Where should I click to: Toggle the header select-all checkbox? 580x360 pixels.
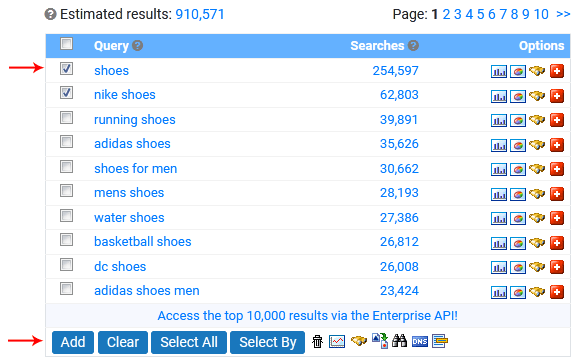pyautogui.click(x=67, y=44)
